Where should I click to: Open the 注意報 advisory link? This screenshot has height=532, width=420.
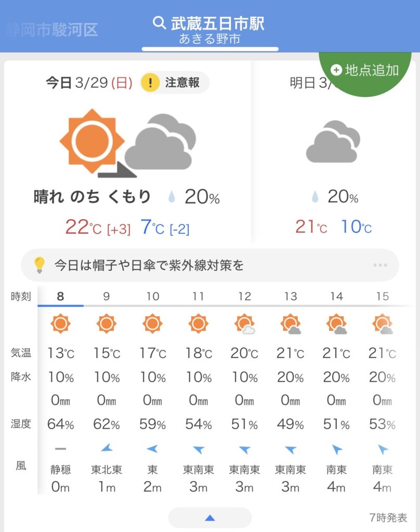[182, 83]
